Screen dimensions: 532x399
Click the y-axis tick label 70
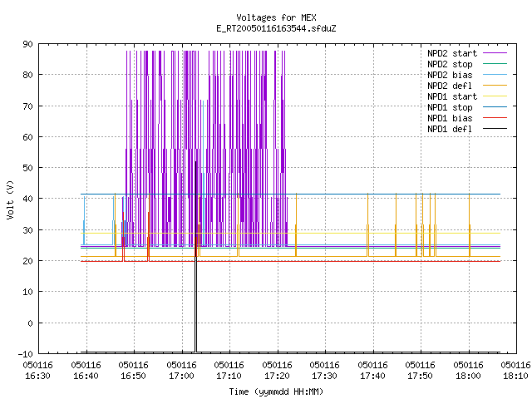coord(27,106)
